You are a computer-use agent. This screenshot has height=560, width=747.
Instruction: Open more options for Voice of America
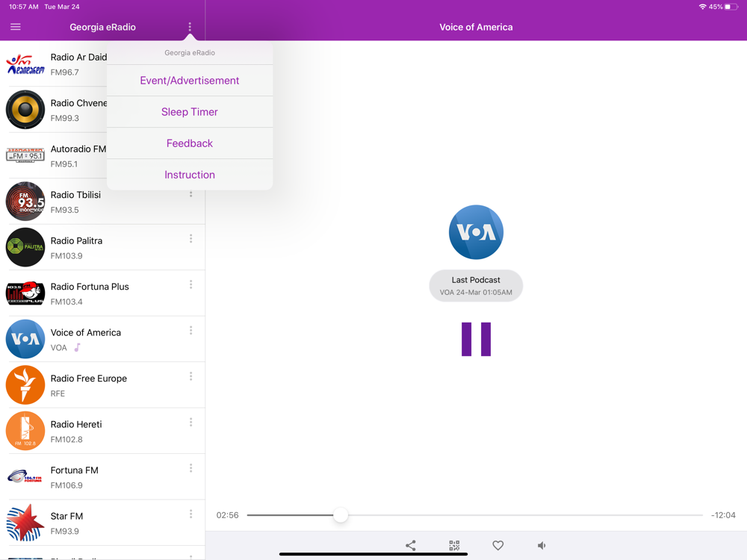click(191, 331)
